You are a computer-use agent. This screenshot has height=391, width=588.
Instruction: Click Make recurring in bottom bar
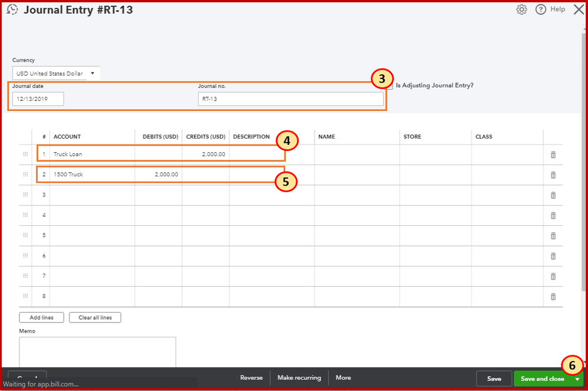pos(299,377)
